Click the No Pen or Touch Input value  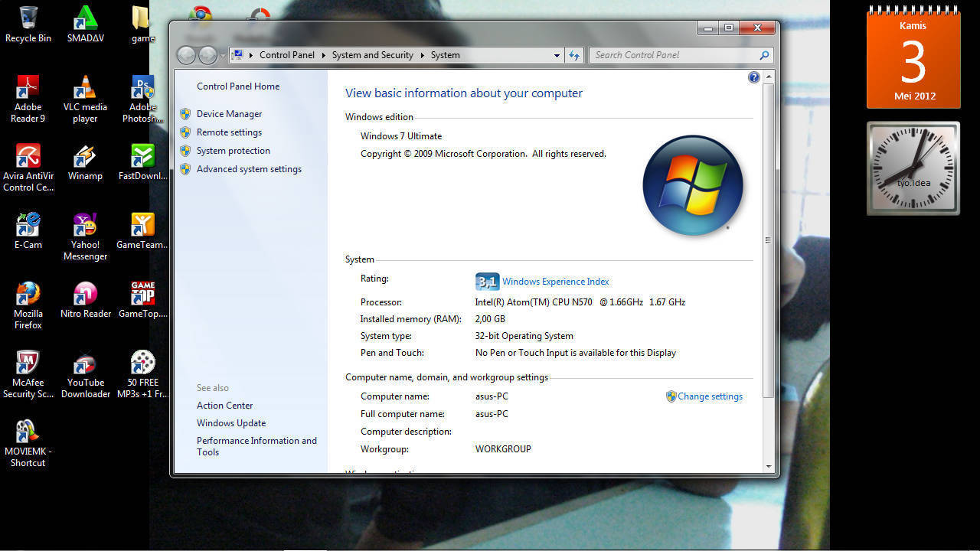pyautogui.click(x=576, y=353)
